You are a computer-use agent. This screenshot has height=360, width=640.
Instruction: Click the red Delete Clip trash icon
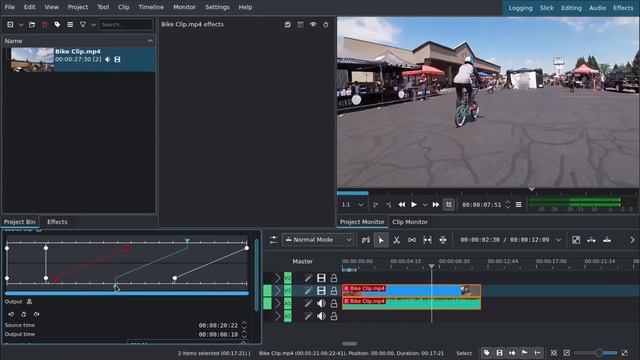44,24
